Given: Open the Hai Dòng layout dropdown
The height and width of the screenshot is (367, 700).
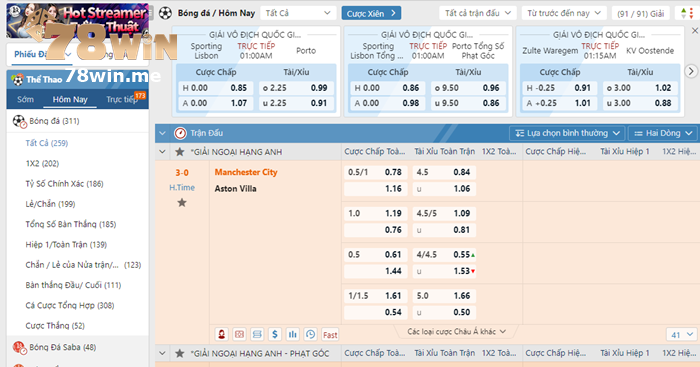Looking at the screenshot, I should (663, 133).
